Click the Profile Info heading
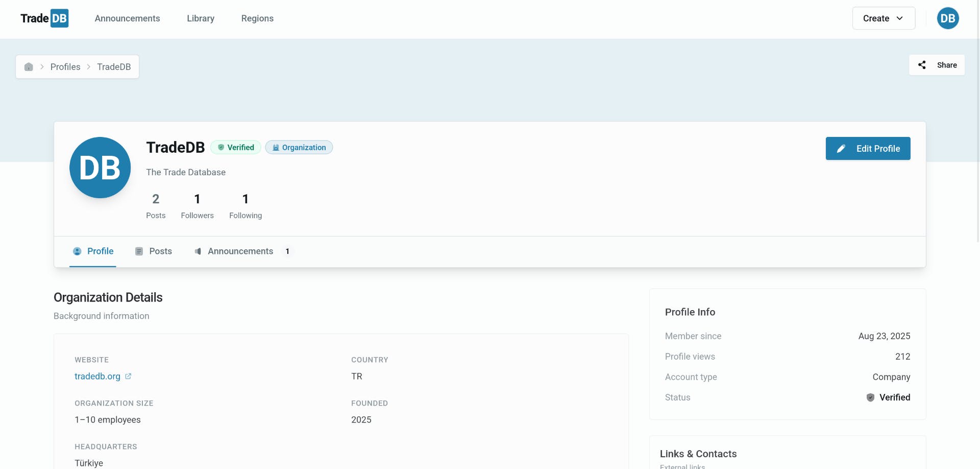Screen dimensions: 980x469 pos(690,312)
